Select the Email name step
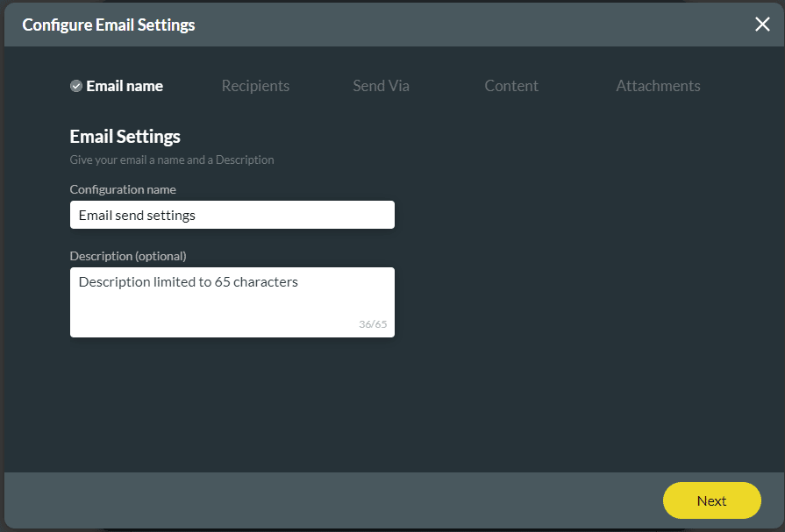785x532 pixels. click(125, 86)
